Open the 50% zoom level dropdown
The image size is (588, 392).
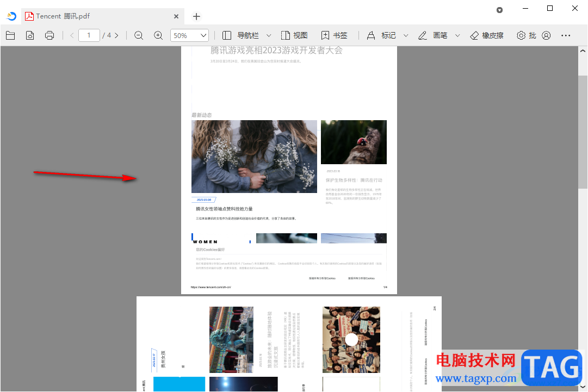[189, 35]
